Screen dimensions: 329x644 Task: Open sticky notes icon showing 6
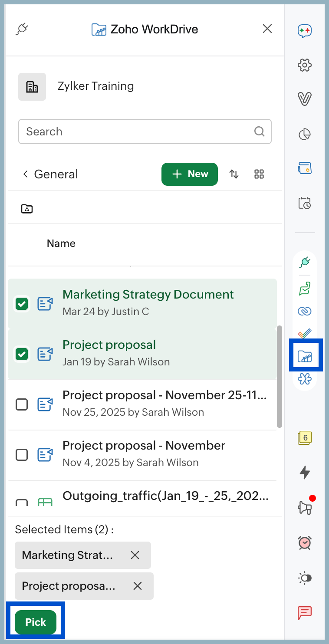click(305, 438)
